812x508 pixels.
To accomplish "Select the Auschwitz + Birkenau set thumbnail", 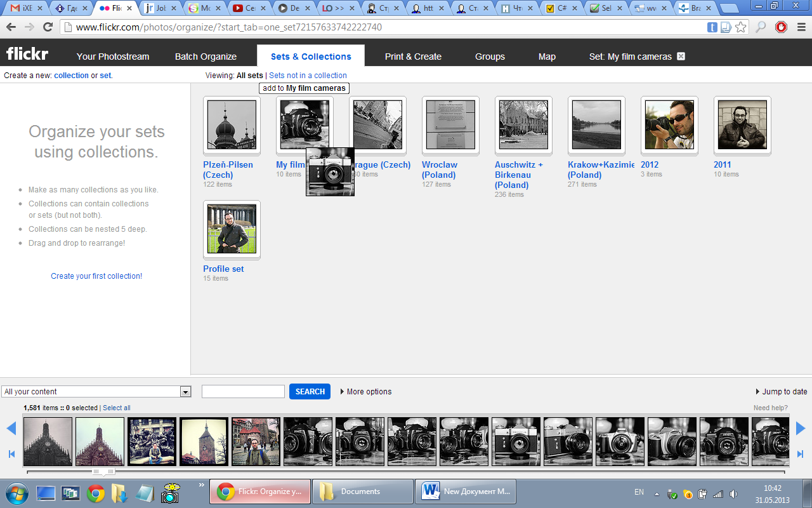I will (523, 125).
